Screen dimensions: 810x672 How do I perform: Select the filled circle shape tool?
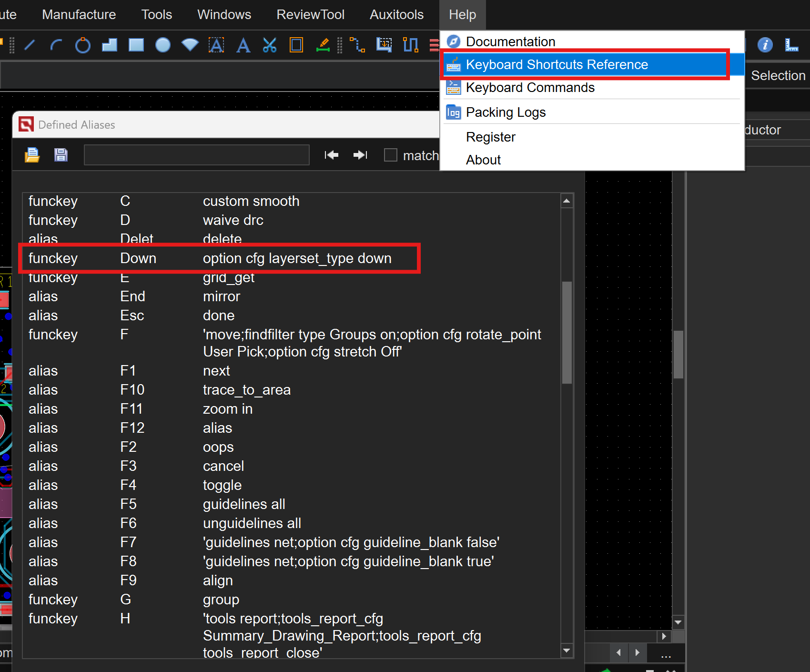pyautogui.click(x=163, y=45)
